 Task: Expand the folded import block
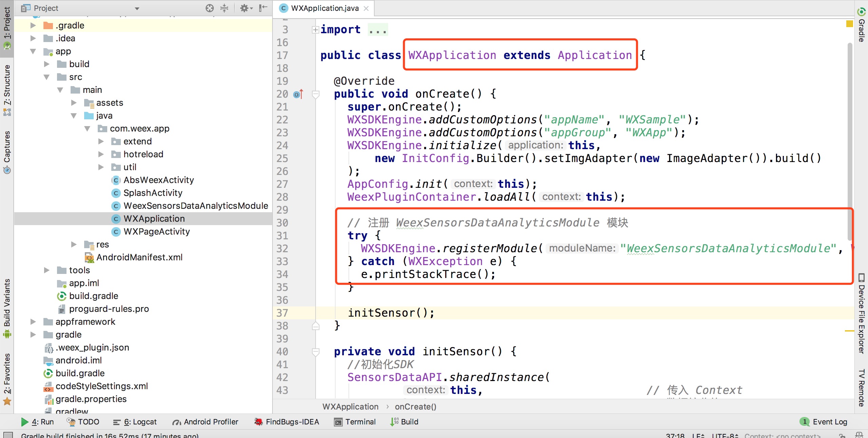pyautogui.click(x=315, y=30)
